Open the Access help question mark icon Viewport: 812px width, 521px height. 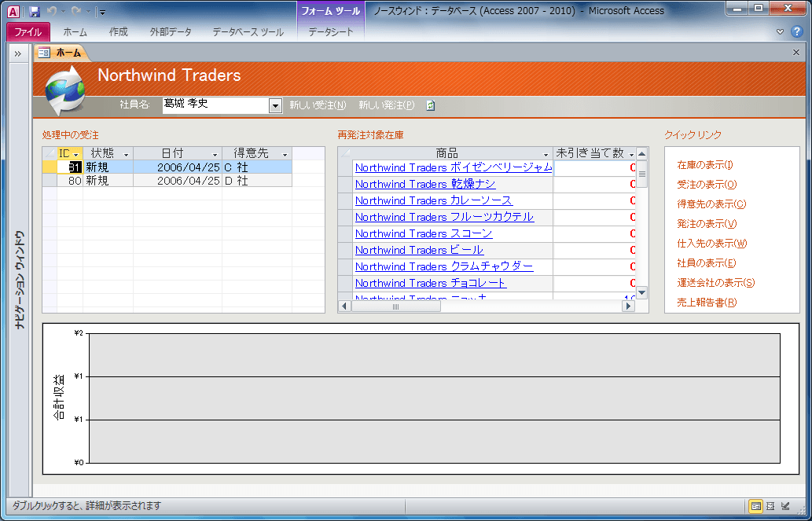(797, 31)
